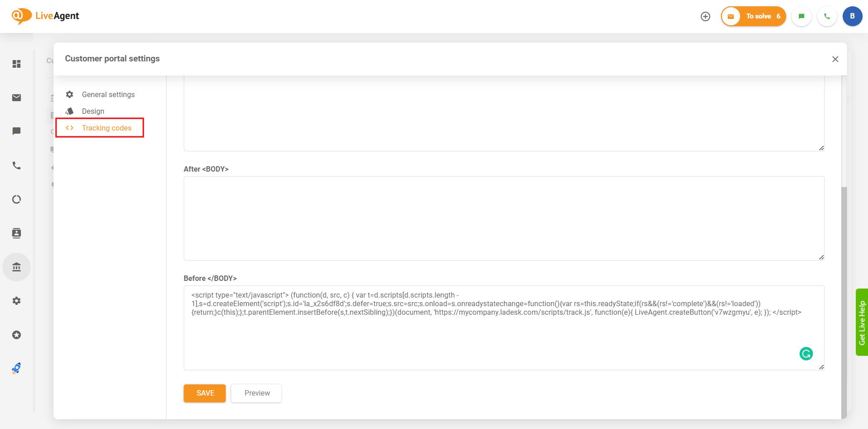The width and height of the screenshot is (868, 429).
Task: Switch to the Design settings section
Action: [x=93, y=112]
